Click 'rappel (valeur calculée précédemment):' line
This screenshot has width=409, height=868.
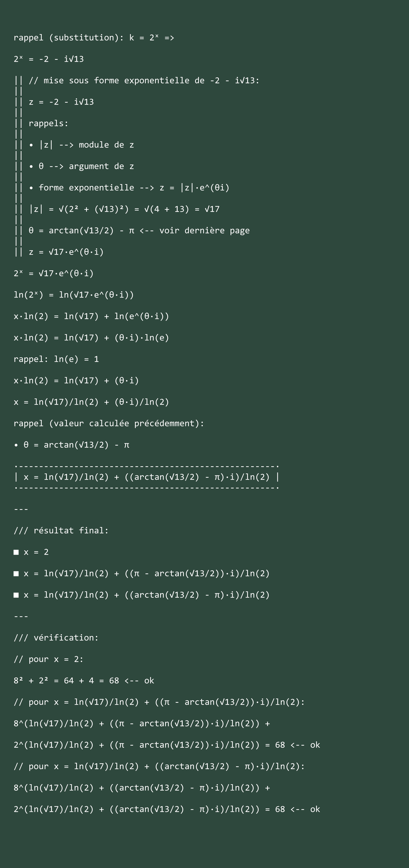(x=109, y=424)
